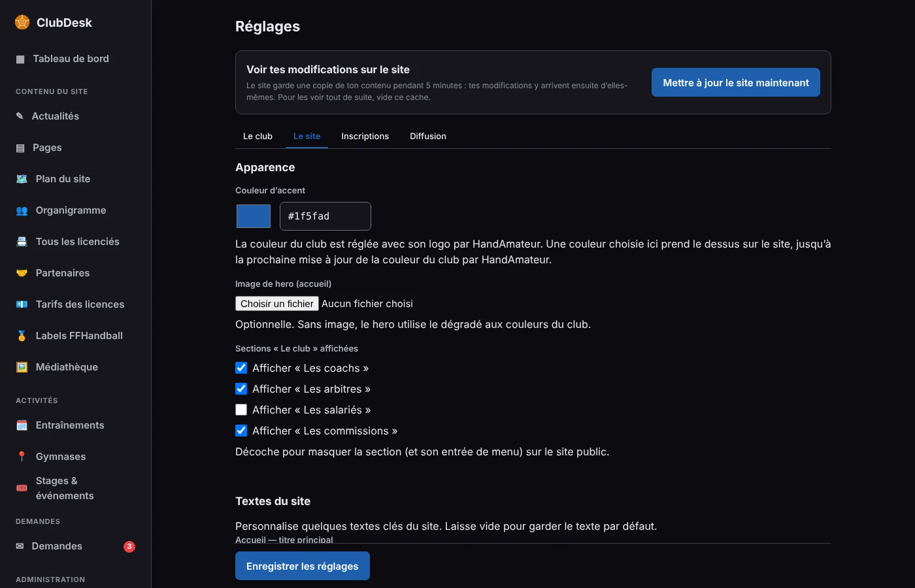Click the Plan du site map icon
Screen dimensions: 915x588
pos(22,179)
